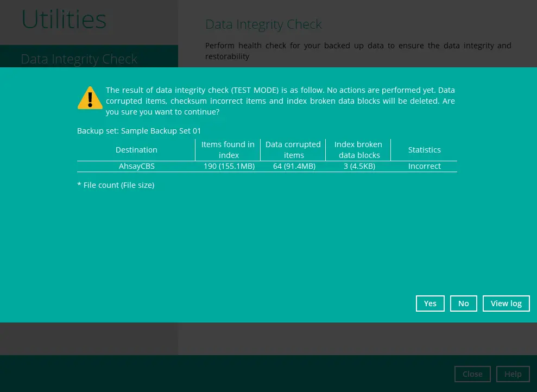Open Help for the Utilities page

[x=513, y=374]
